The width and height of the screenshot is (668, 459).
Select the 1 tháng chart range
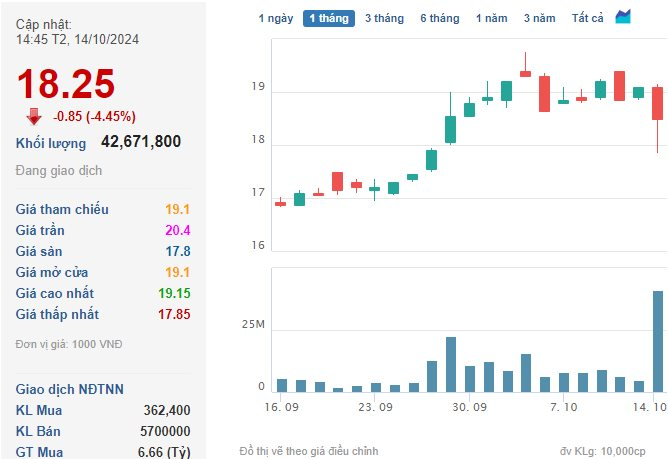[x=329, y=18]
